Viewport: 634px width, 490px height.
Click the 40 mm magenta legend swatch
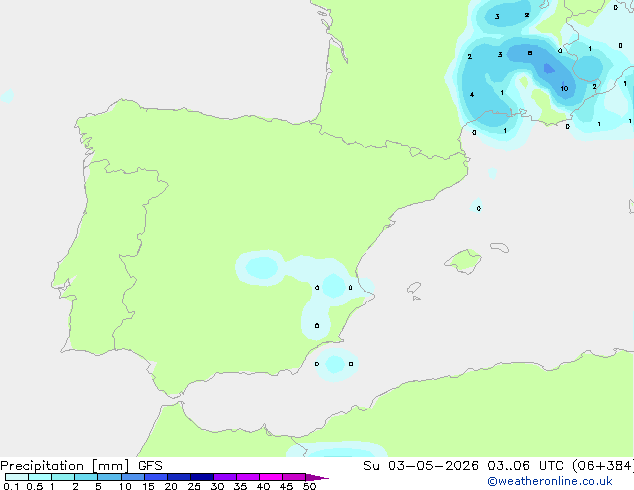(271, 477)
